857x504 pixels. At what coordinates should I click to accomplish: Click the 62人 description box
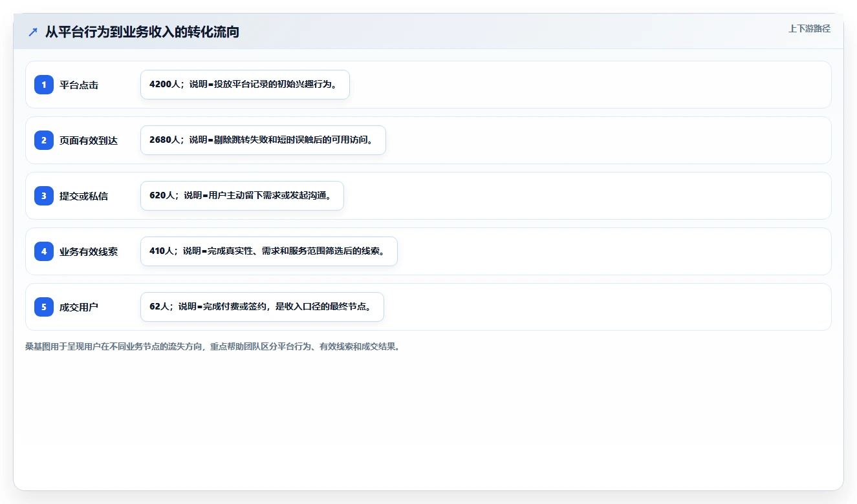click(x=262, y=307)
